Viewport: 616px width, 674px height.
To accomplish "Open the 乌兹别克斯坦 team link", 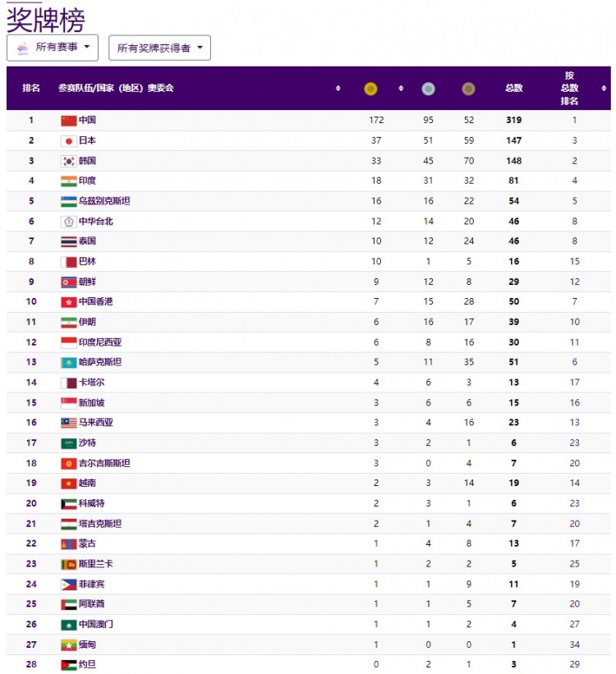I will pos(104,201).
